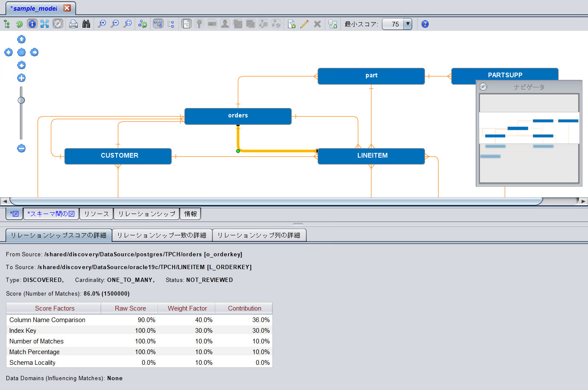Click the green tree hierarchy icon
Image resolution: width=588 pixels, height=390 pixels.
tap(7, 24)
